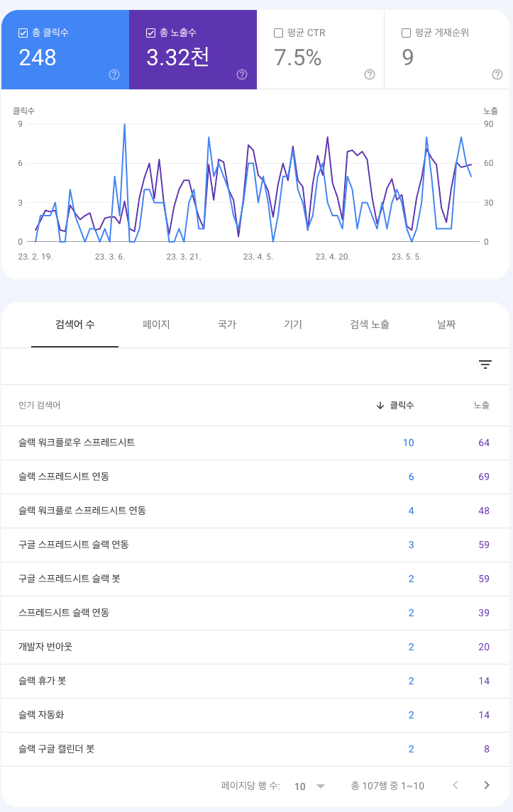513x812 pixels.
Task: Select the 검색어 수 tab
Action: 75,325
